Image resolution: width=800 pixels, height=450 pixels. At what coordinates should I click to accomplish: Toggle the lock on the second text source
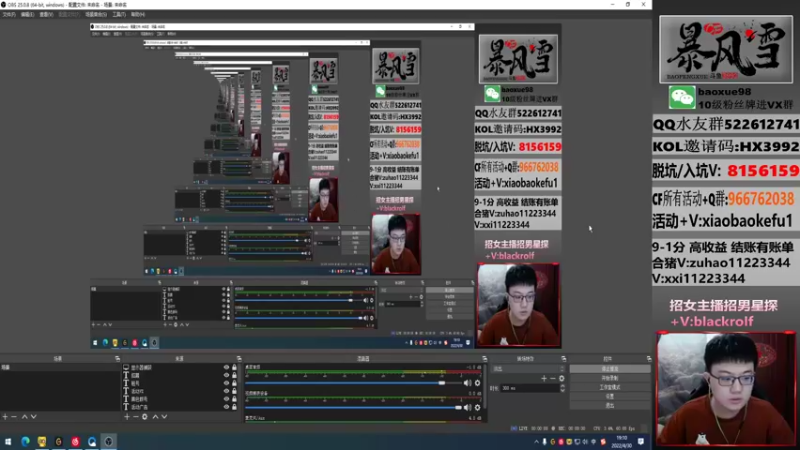click(x=234, y=383)
